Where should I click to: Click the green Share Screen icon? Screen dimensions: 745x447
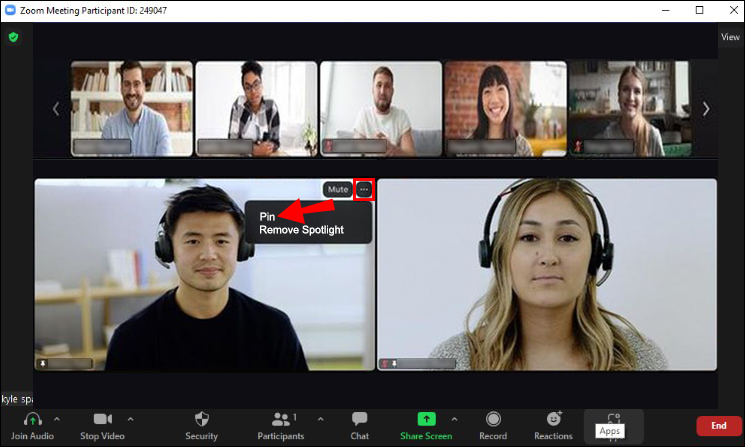click(x=426, y=419)
